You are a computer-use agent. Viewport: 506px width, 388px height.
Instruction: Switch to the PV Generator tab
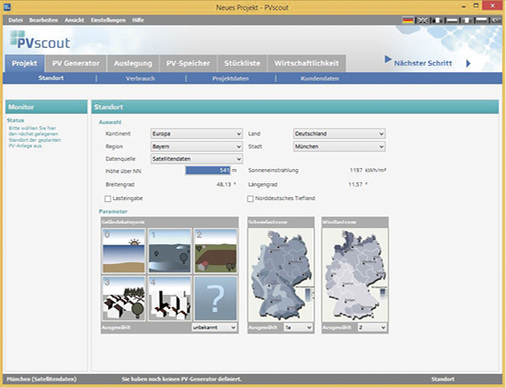[x=76, y=63]
